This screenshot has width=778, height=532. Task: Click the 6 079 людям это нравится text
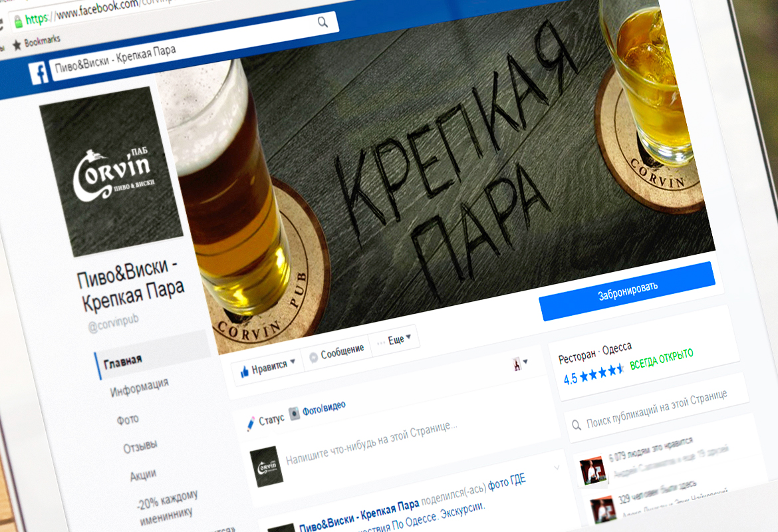coord(650,449)
